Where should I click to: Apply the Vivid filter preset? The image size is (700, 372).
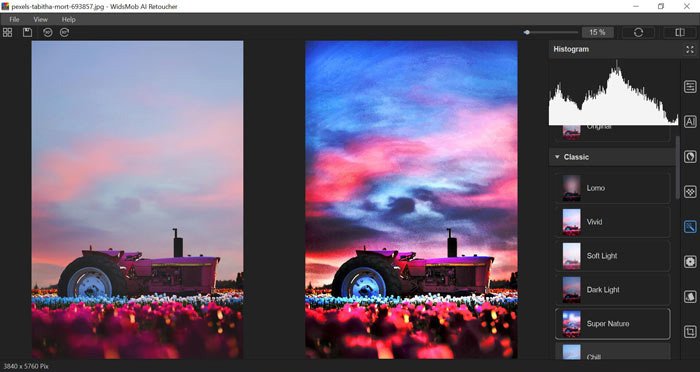[x=612, y=222]
